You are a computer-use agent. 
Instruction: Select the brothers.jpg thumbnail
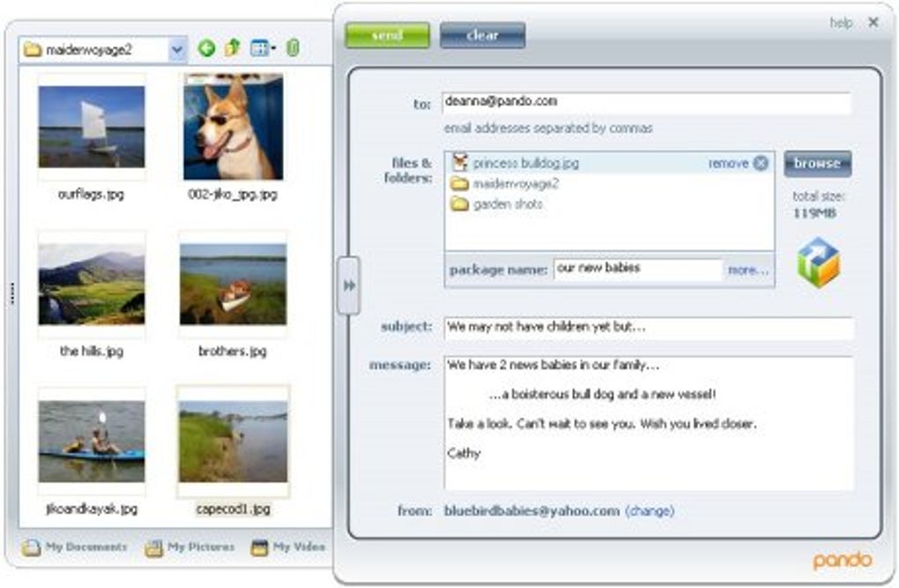tap(233, 284)
